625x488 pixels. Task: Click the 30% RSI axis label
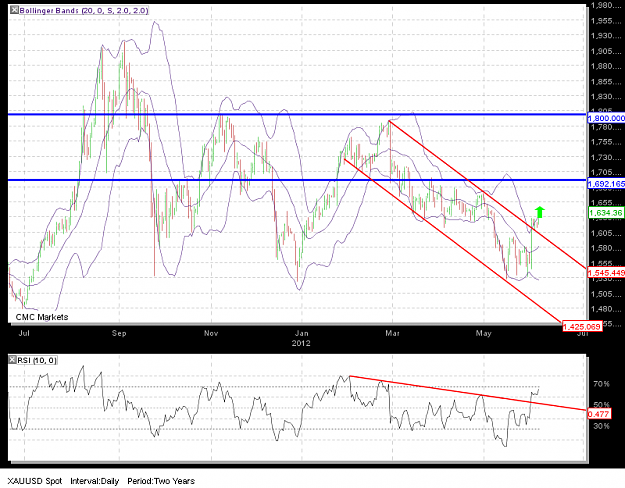[x=601, y=426]
